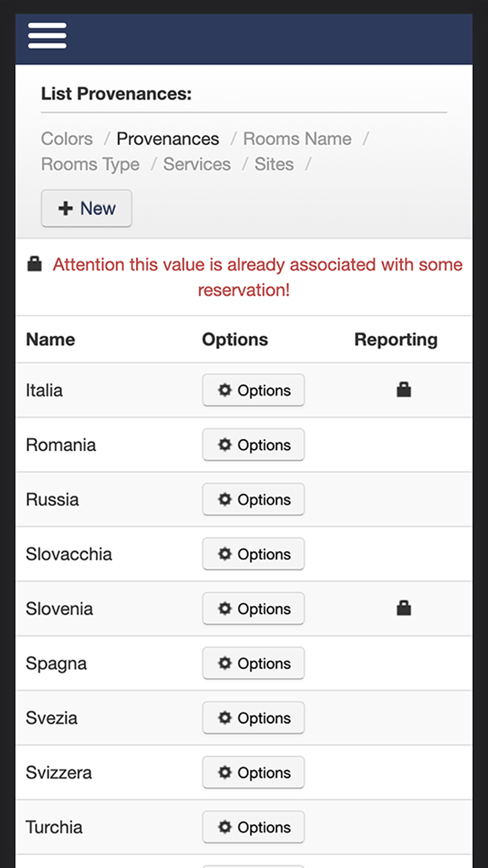Expand the Slovenia Options dropdown
Screen dimensions: 488x868
coord(253,609)
